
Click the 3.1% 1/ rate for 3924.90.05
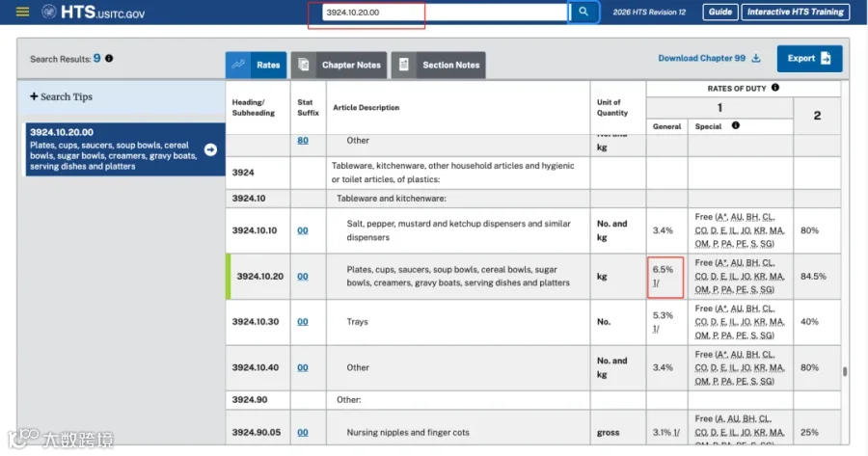click(665, 432)
